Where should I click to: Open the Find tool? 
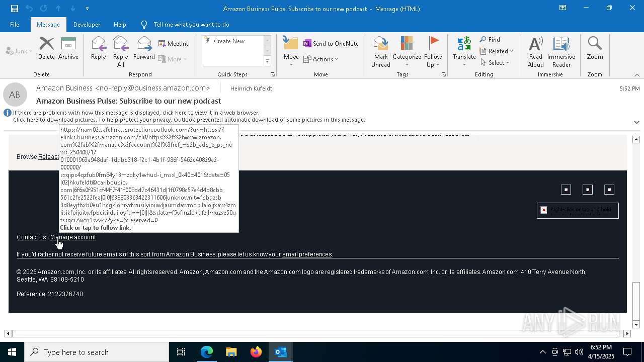[490, 40]
